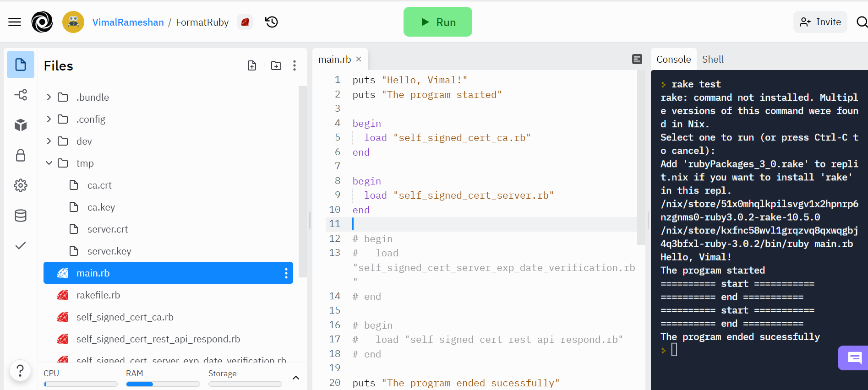
Task: Click the Add folder icon
Action: pos(276,65)
